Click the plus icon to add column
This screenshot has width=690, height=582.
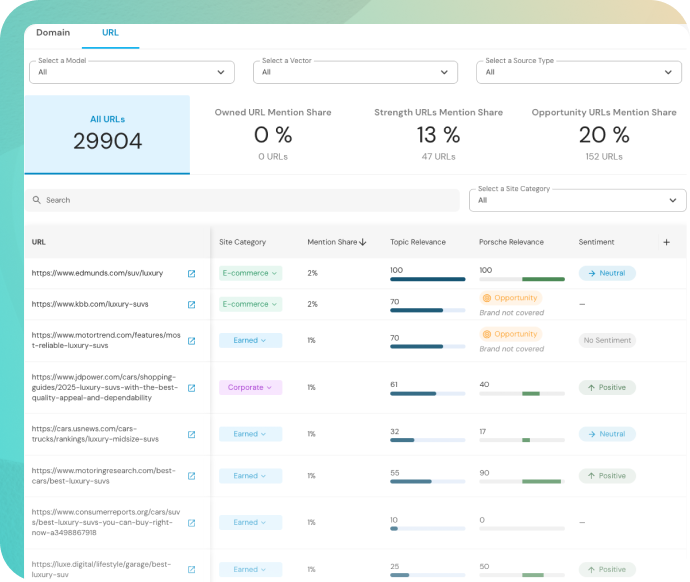(666, 242)
